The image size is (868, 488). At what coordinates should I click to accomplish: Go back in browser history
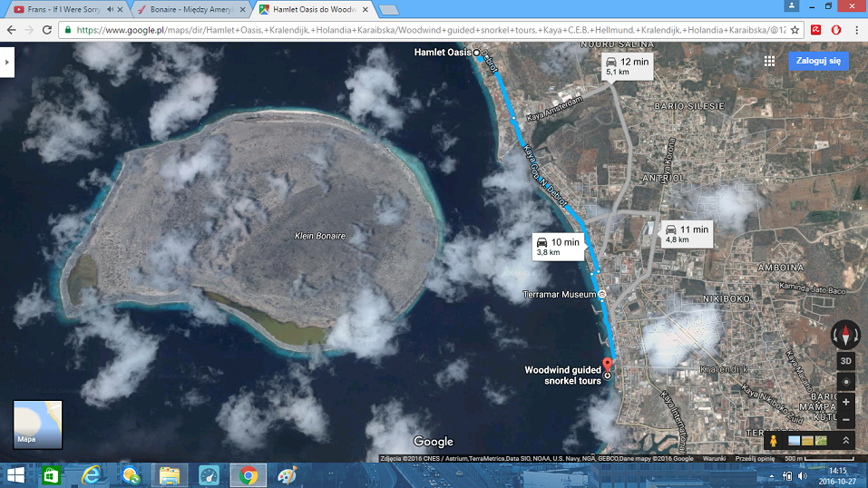click(12, 30)
